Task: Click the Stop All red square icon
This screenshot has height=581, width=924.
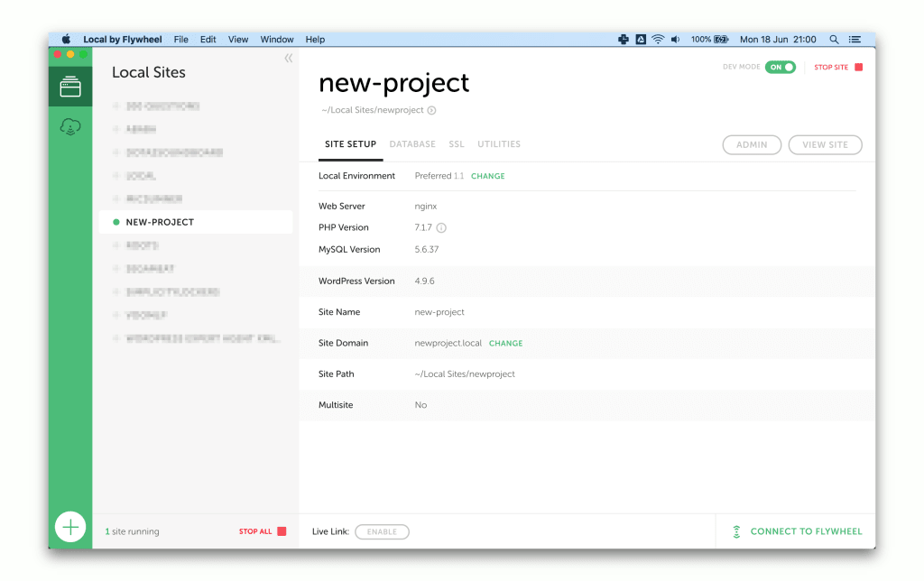Action: (x=282, y=531)
